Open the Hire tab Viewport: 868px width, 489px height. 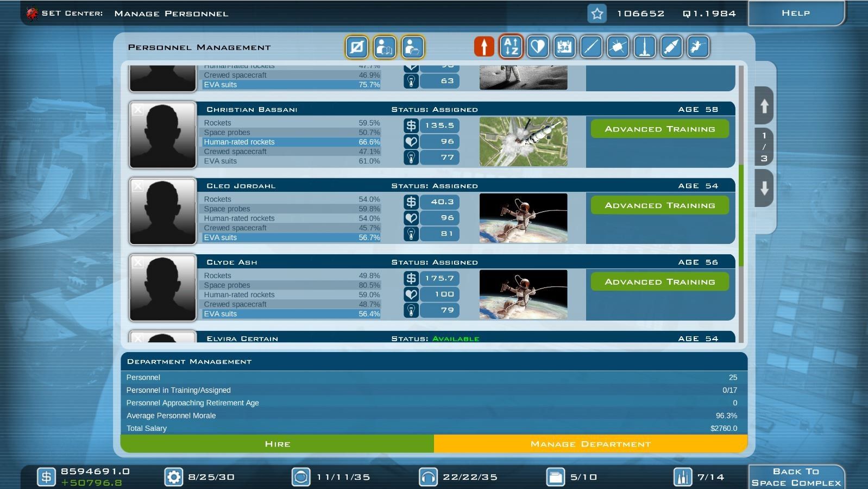(x=277, y=444)
